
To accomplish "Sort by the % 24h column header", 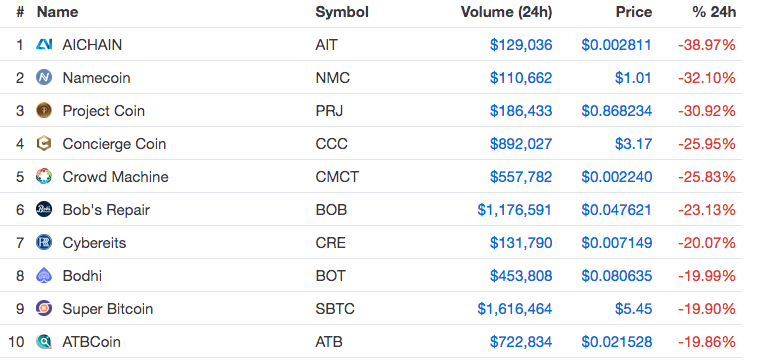I will 714,12.
